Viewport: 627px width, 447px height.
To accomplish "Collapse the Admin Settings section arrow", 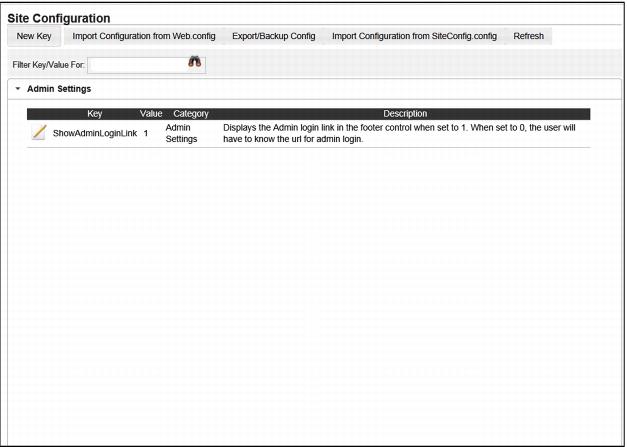I will 18,89.
